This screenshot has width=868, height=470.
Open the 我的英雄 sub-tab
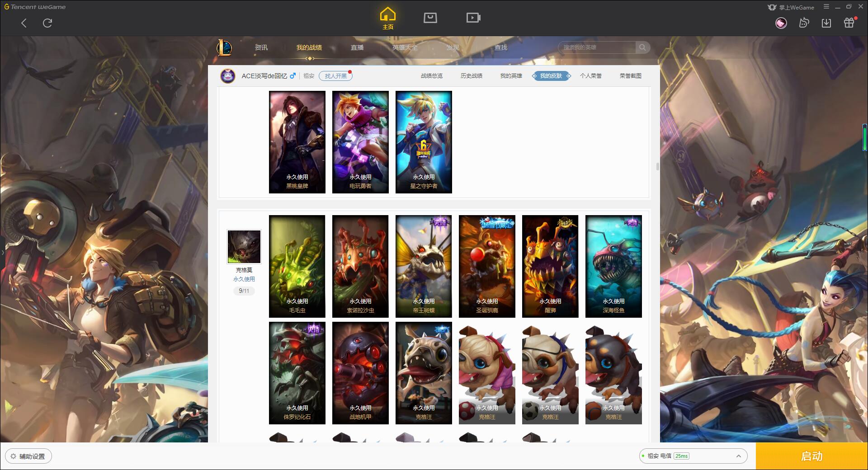(x=511, y=76)
